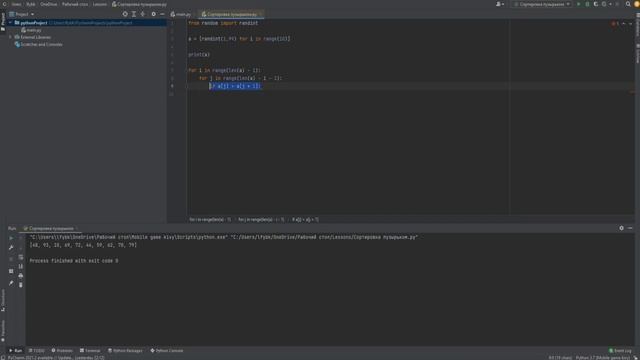Screen dimensions: 640x360
Task: Open the Terminal tool window
Action: coord(90,351)
